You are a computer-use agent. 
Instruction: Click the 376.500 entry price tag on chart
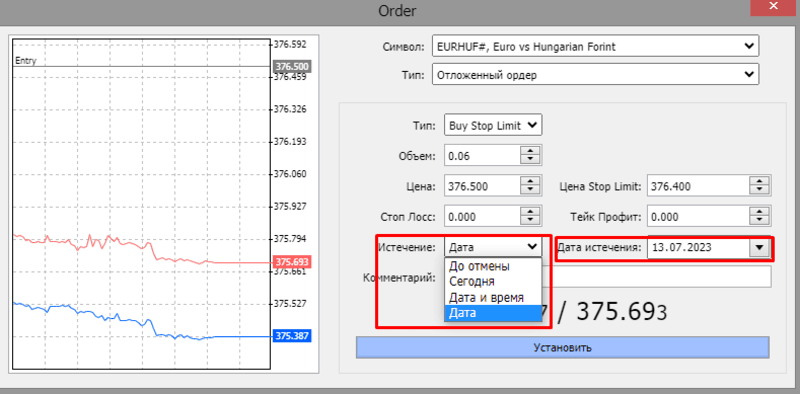291,67
